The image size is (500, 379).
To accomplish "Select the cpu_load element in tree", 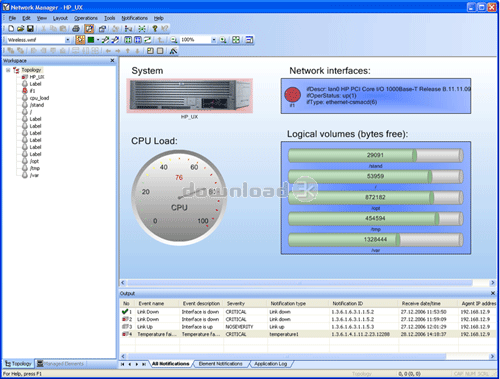I will (x=39, y=98).
